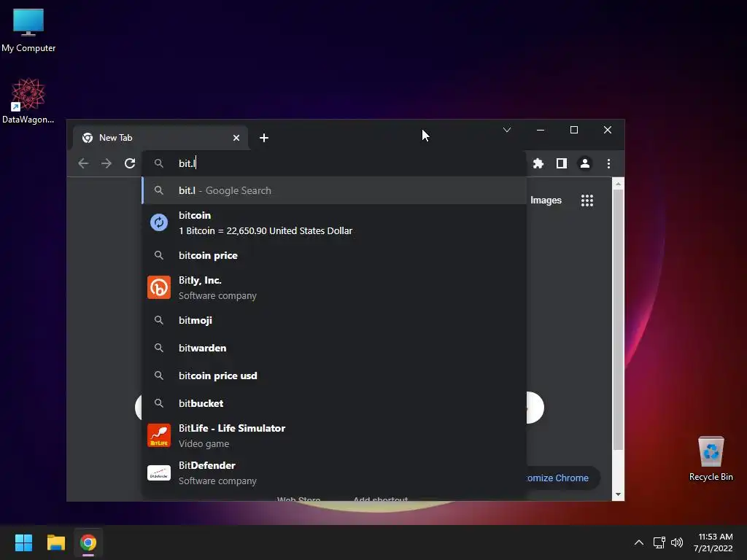Close the New Tab tab
The height and width of the screenshot is (560, 747).
coord(236,138)
